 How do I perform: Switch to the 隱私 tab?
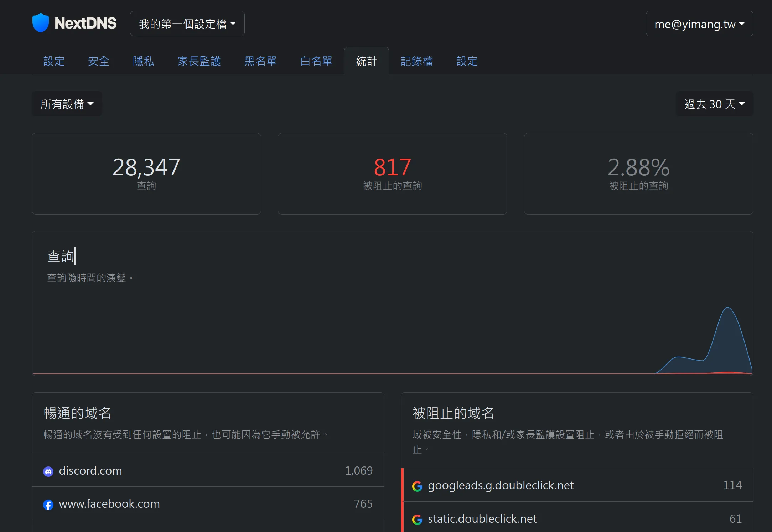point(143,61)
